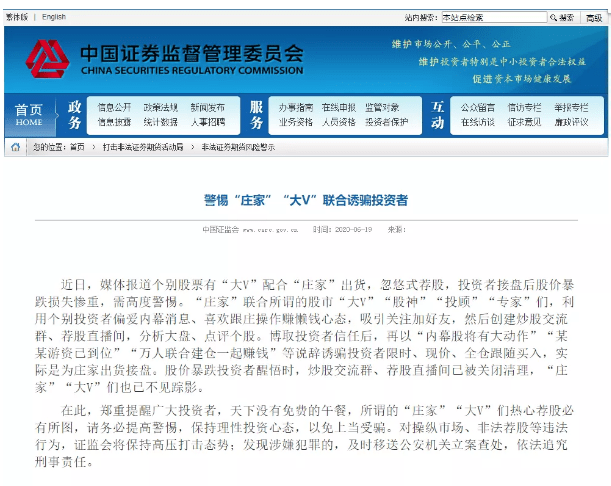Switch to the English version
Image resolution: width=611 pixels, height=486 pixels.
click(54, 17)
